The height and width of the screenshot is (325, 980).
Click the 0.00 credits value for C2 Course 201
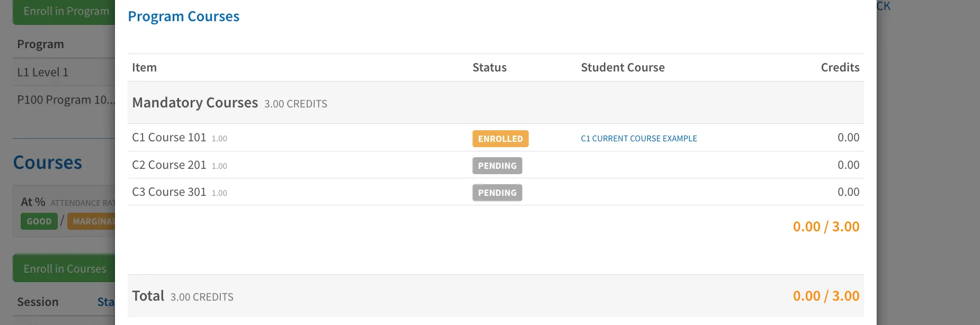(x=849, y=165)
